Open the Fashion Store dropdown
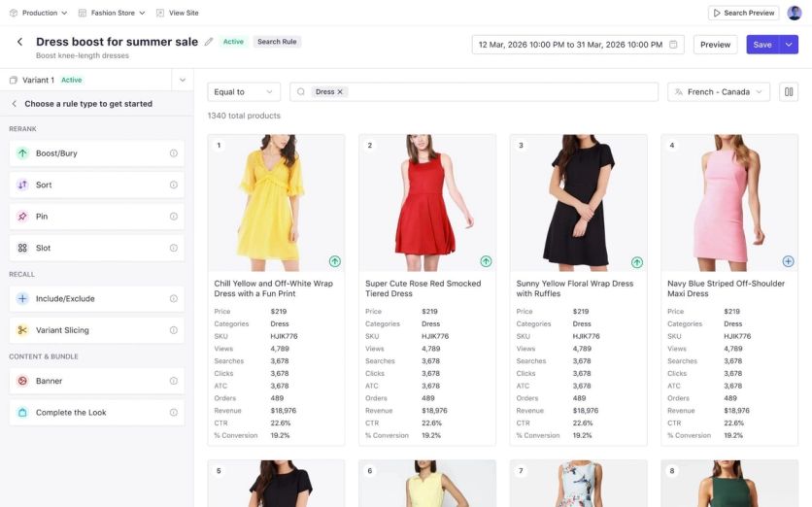812x507 pixels. tap(112, 13)
